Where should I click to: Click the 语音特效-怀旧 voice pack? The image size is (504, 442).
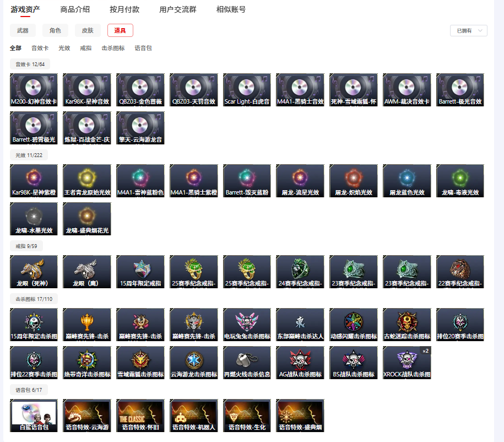(140, 416)
